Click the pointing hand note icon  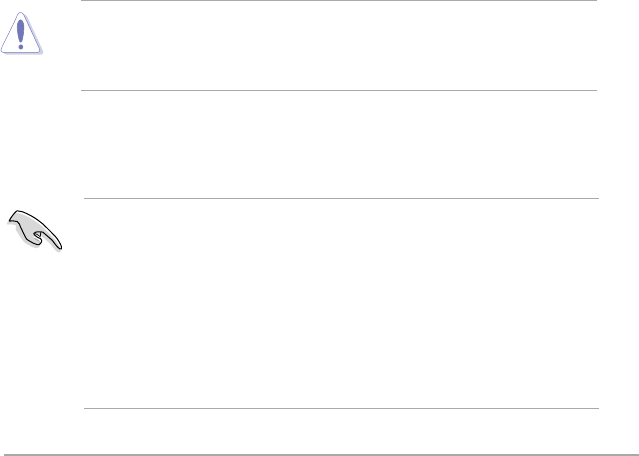pos(37,231)
